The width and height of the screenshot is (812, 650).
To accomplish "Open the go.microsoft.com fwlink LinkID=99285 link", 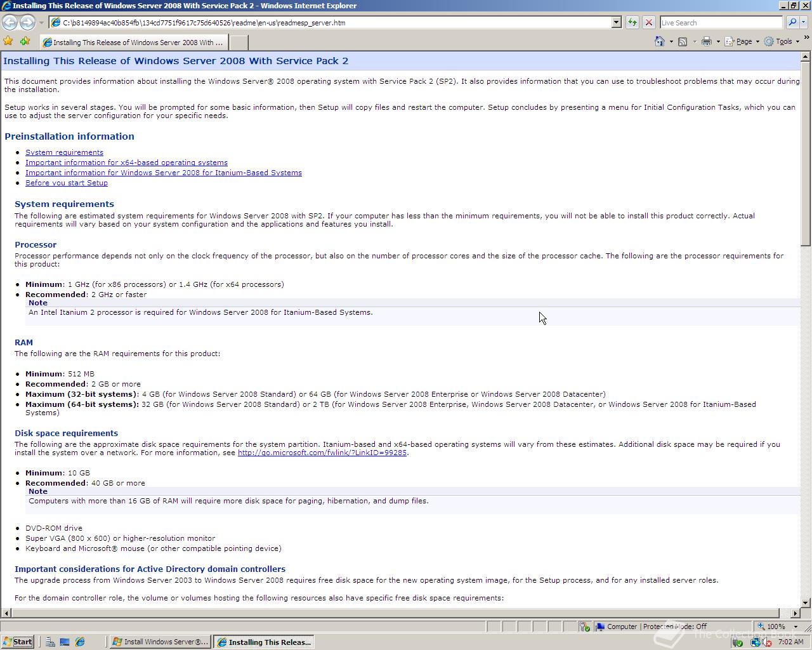I will pyautogui.click(x=322, y=453).
